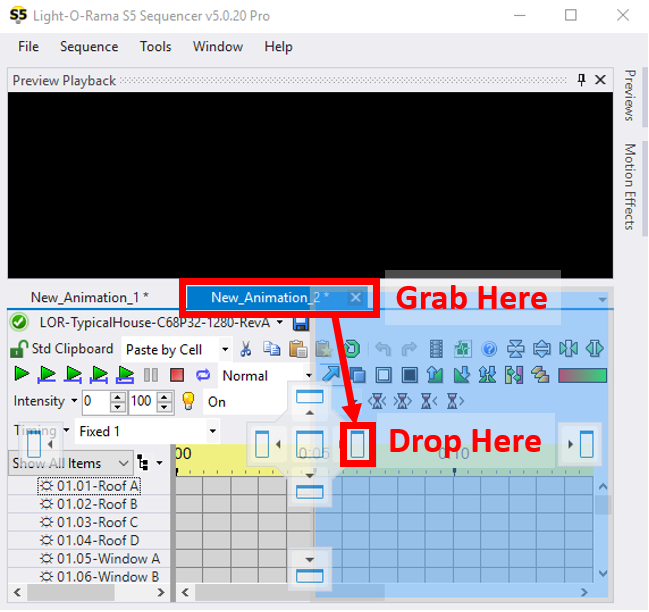Expand the Show All Items dropdown
The image size is (649, 612).
pyautogui.click(x=123, y=463)
